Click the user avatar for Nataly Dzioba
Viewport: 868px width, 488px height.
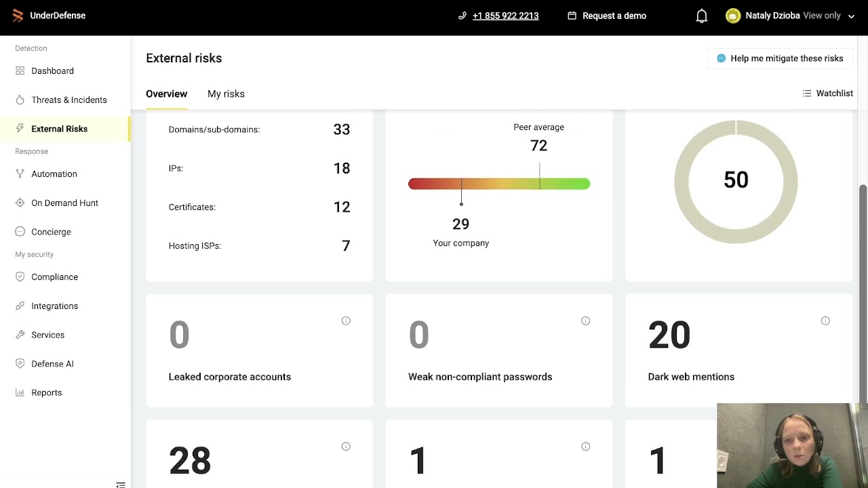[x=733, y=16]
